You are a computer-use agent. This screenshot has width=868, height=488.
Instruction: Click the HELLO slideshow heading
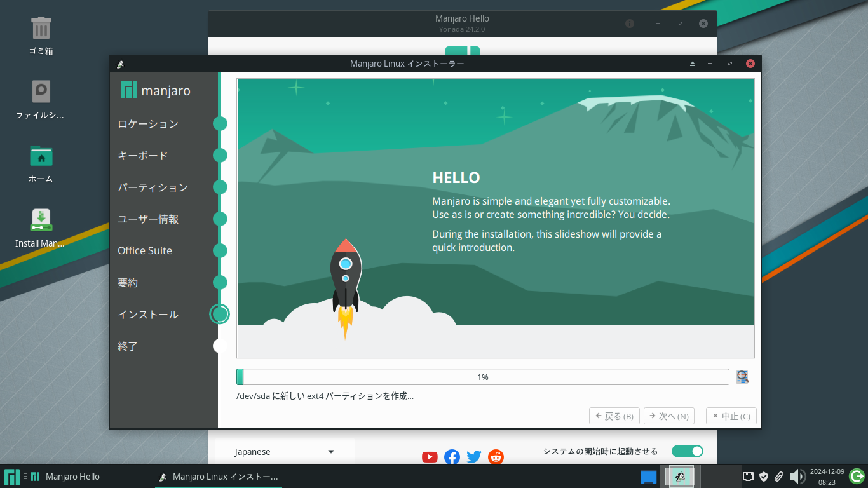click(x=456, y=178)
